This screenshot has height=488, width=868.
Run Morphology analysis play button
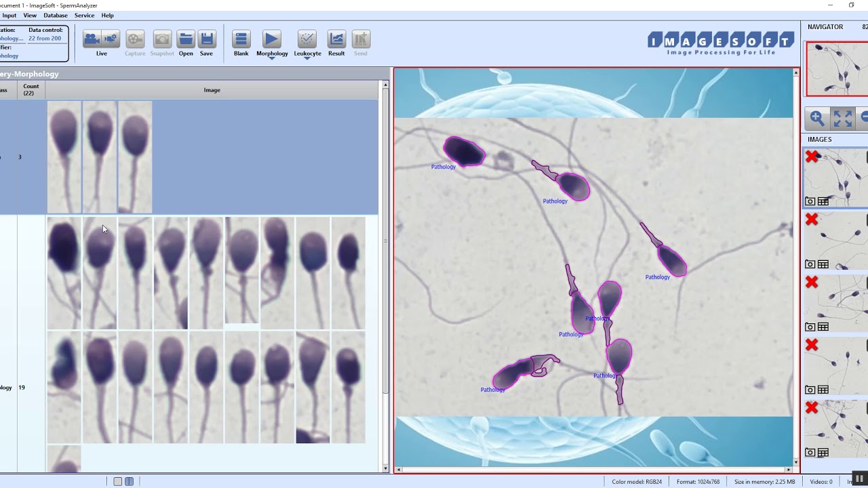coord(271,39)
